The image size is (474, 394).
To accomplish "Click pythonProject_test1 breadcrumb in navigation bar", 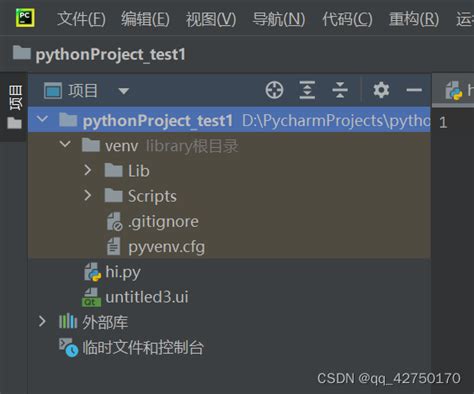I will [x=111, y=55].
